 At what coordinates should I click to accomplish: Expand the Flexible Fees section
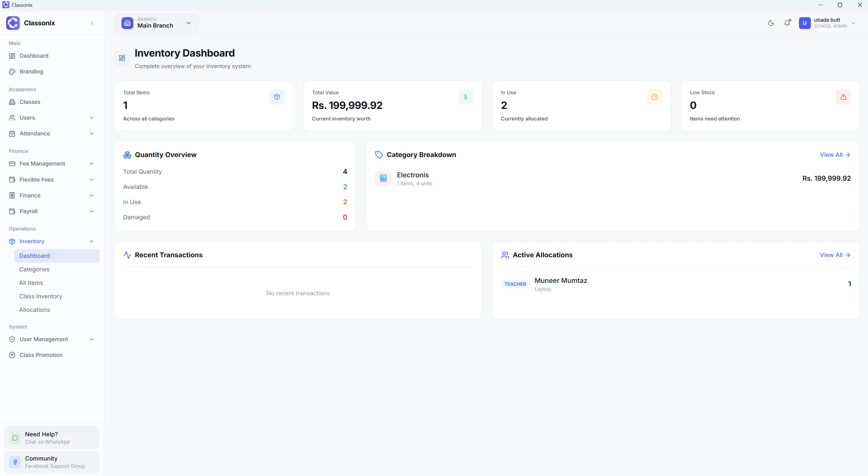click(52, 179)
